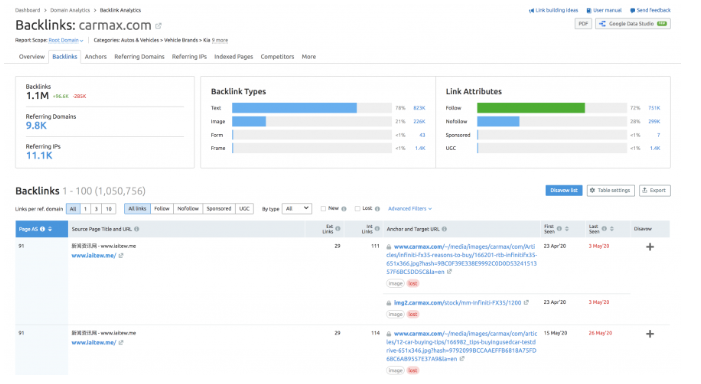Enable the Lost checkbox filter

pyautogui.click(x=357, y=209)
